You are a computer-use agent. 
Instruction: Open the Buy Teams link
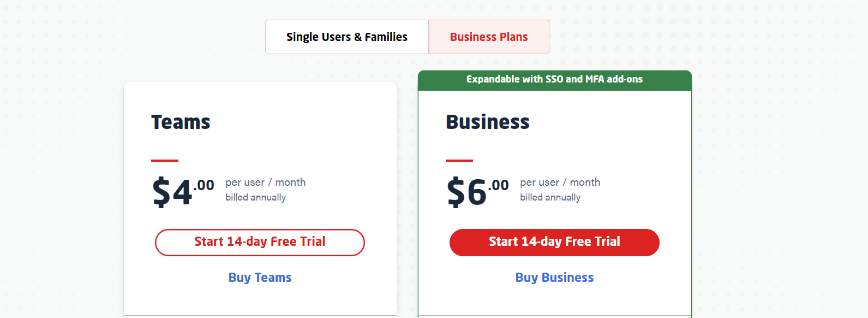point(260,278)
